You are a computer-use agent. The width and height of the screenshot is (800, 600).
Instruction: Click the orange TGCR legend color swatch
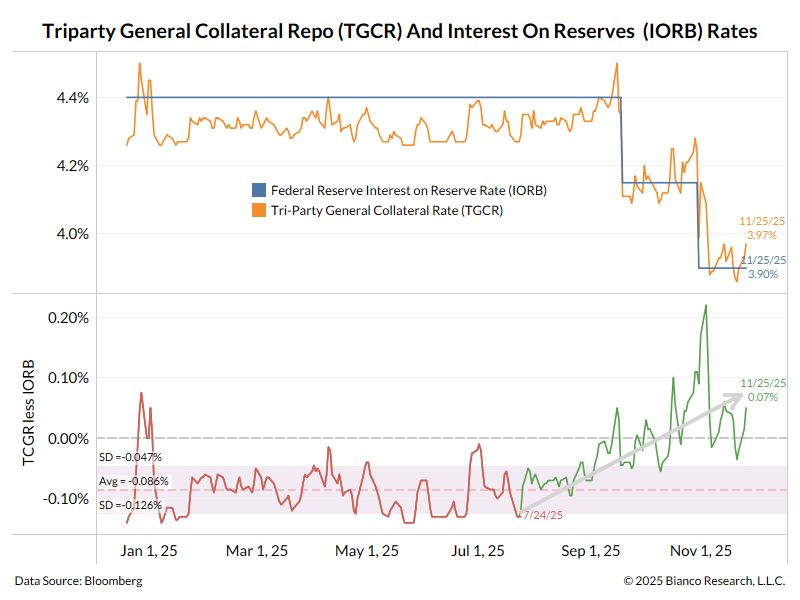[258, 210]
